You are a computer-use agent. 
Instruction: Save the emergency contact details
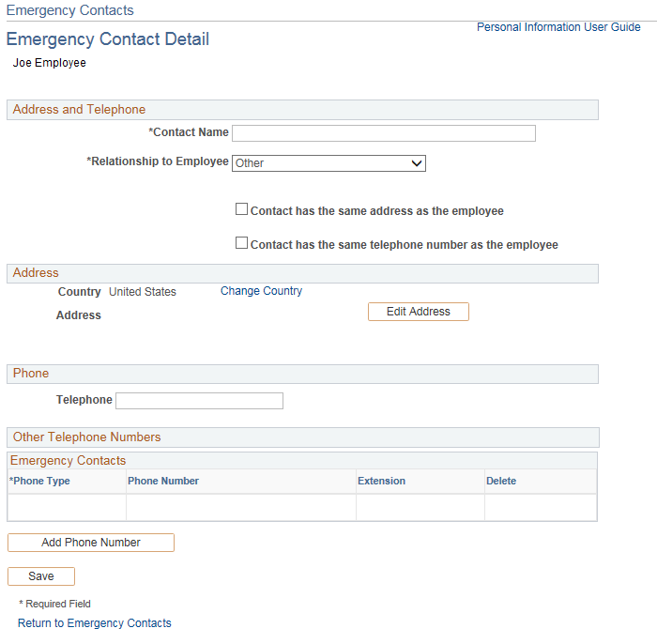pos(41,576)
